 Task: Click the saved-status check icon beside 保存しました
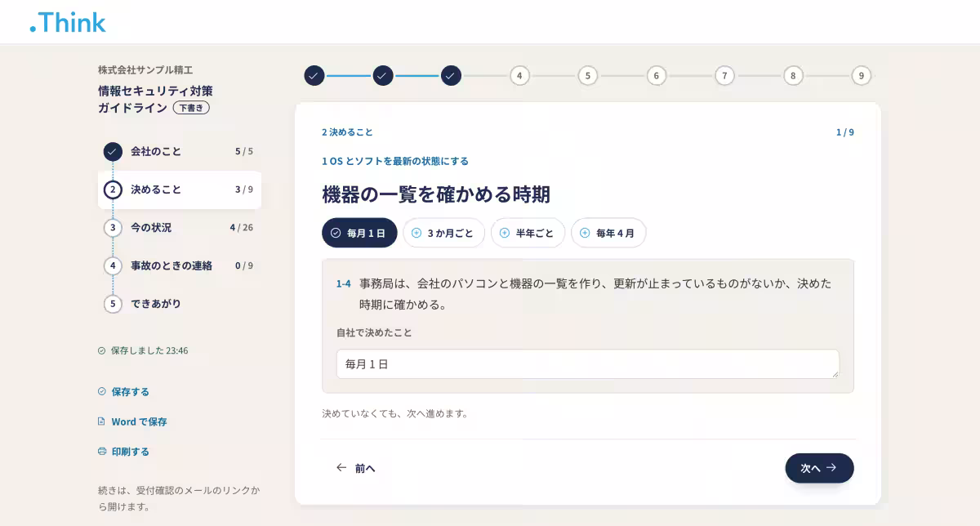[x=101, y=350]
